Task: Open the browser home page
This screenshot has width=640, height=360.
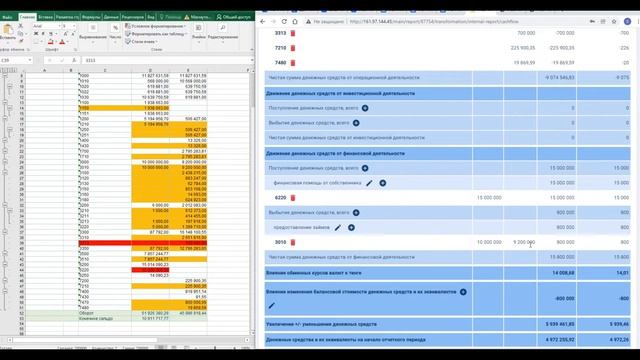Action: (295, 22)
